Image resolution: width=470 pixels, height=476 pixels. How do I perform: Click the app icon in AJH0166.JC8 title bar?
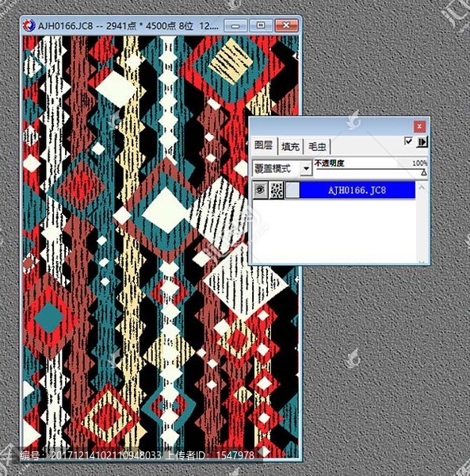pyautogui.click(x=29, y=25)
